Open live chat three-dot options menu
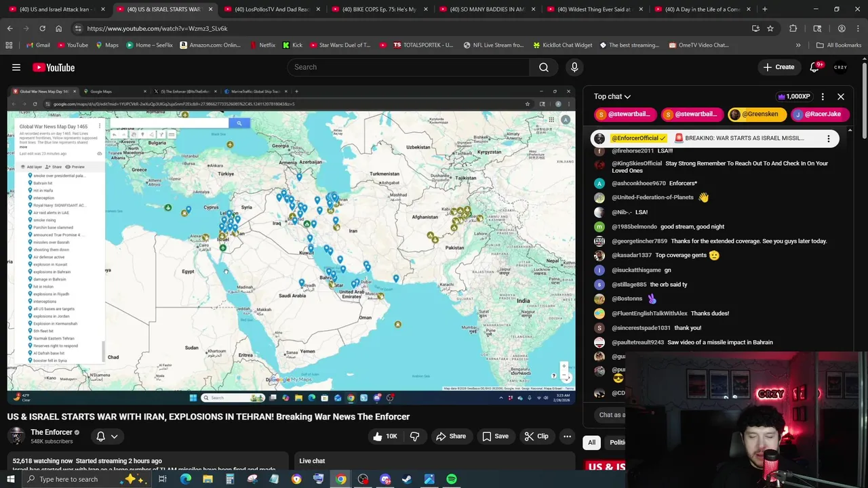Viewport: 868px width, 488px height. (823, 96)
